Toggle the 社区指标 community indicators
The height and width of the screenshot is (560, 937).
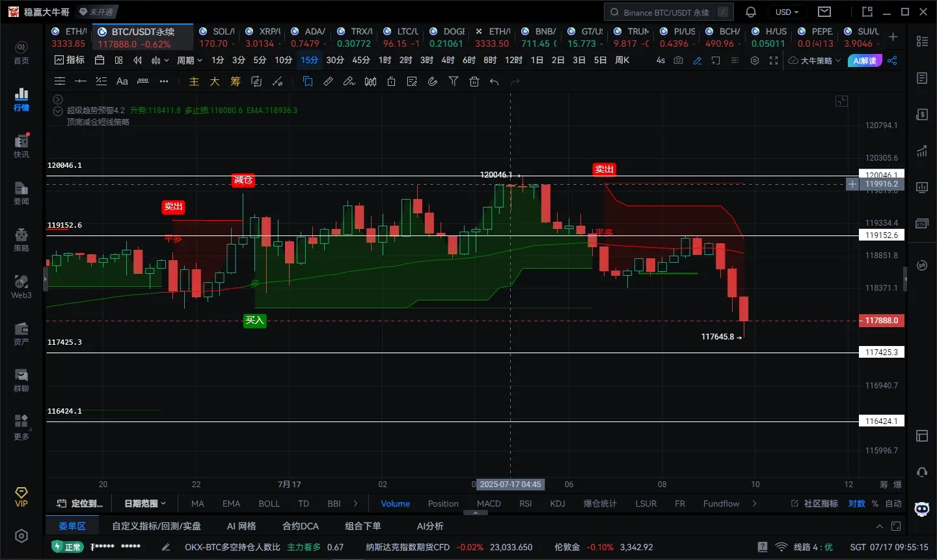(815, 503)
